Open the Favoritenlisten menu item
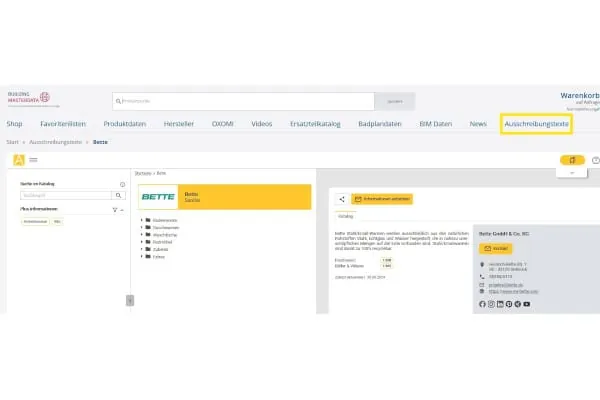This screenshot has width=600, height=400. (63, 124)
